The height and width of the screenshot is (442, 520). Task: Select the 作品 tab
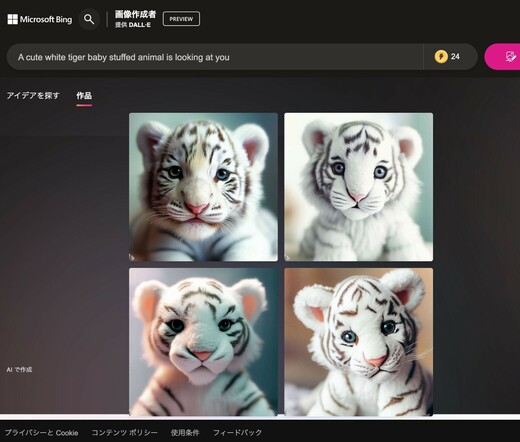(84, 96)
